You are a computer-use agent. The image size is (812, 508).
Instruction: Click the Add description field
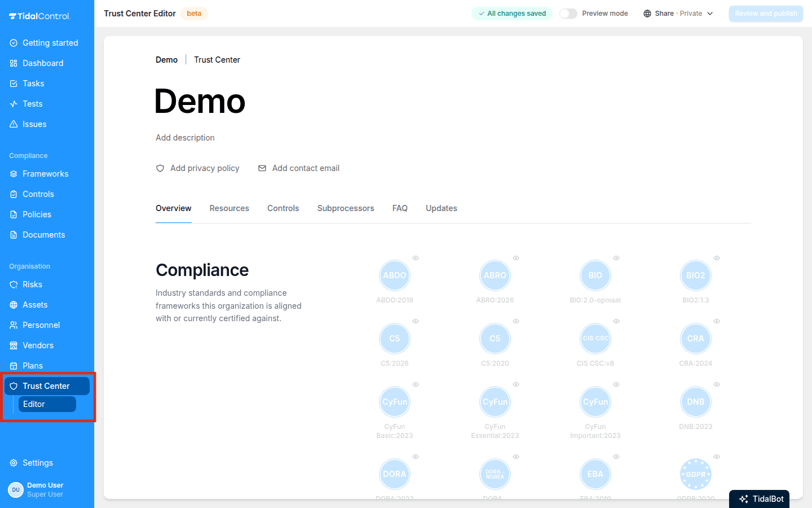(x=185, y=138)
